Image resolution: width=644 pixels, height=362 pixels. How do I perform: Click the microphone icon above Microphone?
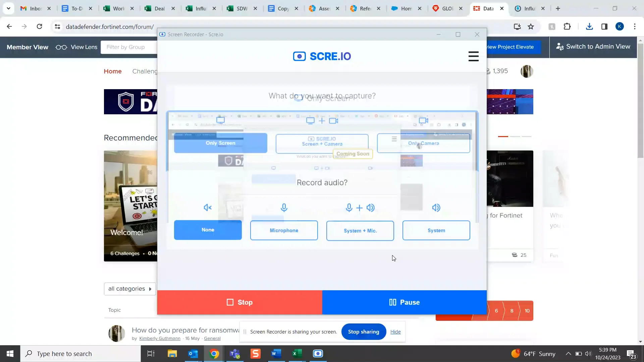[x=284, y=208]
